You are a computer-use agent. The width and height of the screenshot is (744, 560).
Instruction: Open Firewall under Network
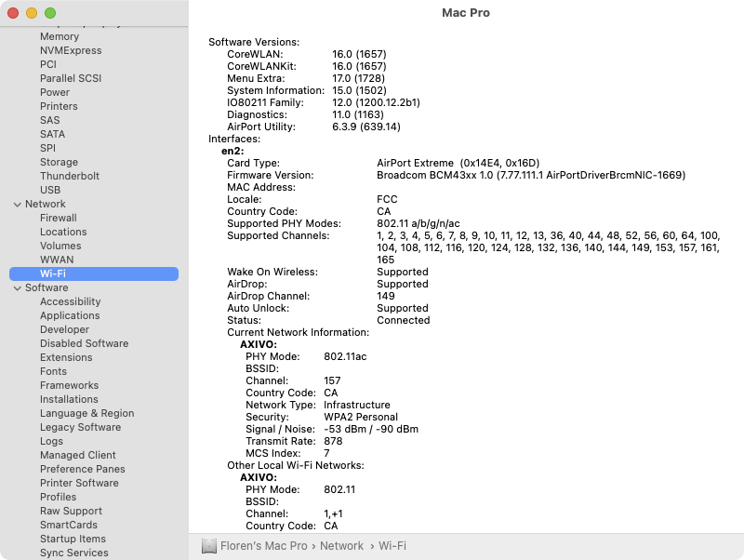click(59, 218)
